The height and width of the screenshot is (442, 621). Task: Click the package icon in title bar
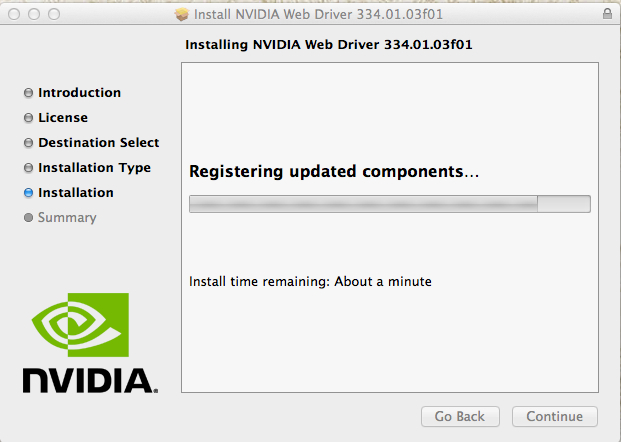click(182, 15)
